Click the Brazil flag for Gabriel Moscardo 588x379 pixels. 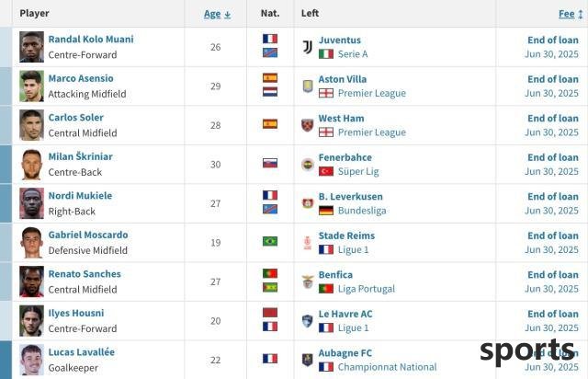tap(270, 241)
